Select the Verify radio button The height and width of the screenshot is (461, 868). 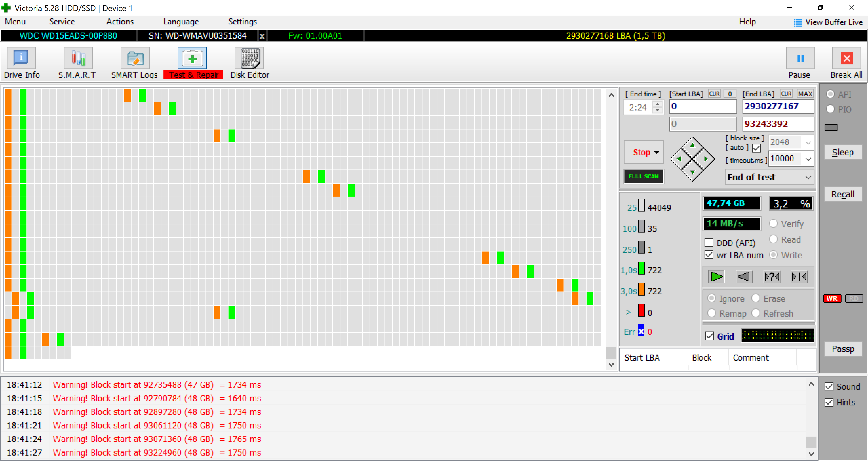point(773,223)
